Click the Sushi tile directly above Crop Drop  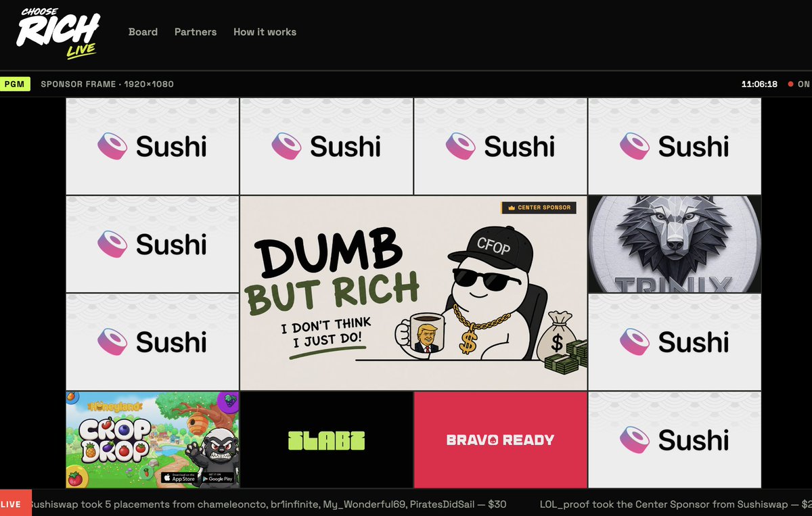tap(152, 342)
